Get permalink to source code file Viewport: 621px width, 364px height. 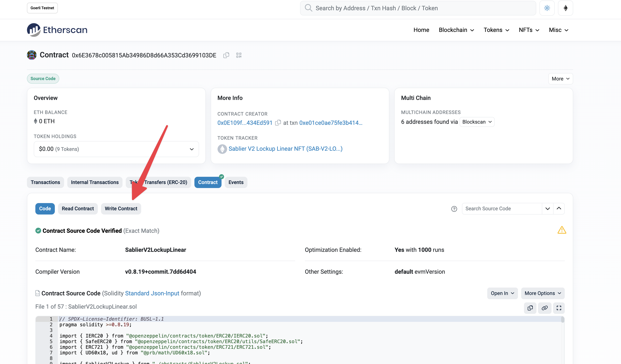click(x=544, y=308)
